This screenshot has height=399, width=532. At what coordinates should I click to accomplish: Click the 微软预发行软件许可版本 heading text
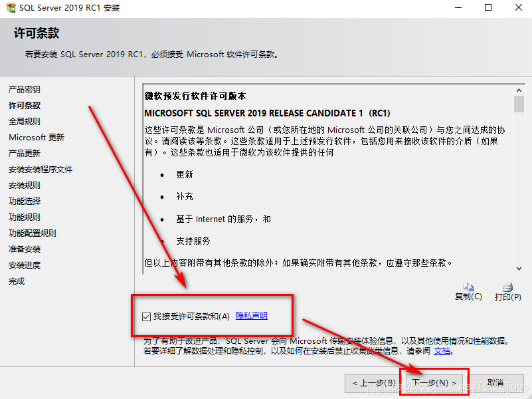point(195,96)
